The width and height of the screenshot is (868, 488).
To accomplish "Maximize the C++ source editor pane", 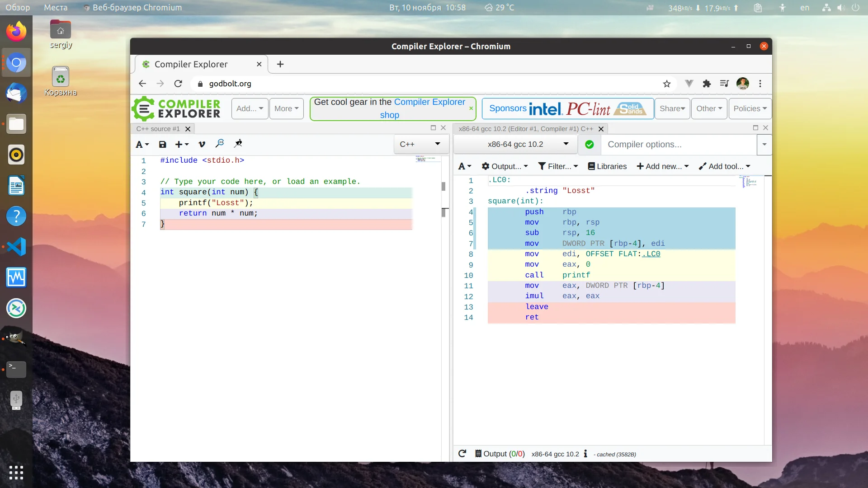I will coord(433,128).
